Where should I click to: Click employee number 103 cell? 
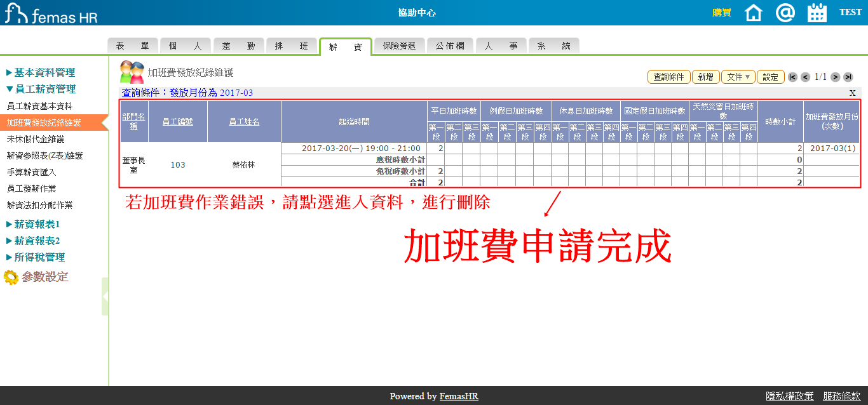click(178, 164)
